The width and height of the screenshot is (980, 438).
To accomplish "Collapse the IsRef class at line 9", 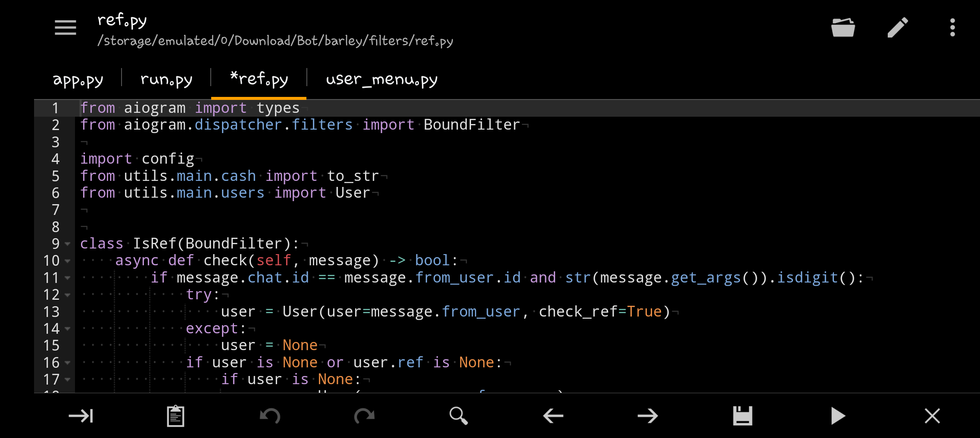I will click(x=68, y=244).
